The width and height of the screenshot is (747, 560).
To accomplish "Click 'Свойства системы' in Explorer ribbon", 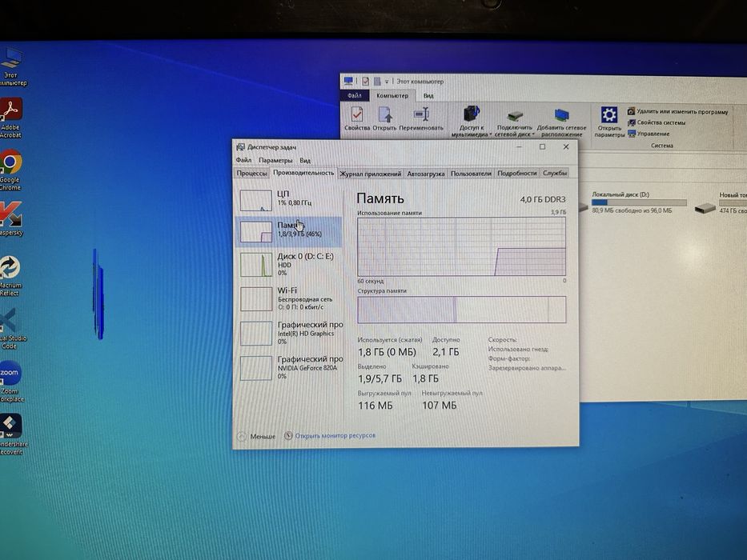I will [657, 122].
